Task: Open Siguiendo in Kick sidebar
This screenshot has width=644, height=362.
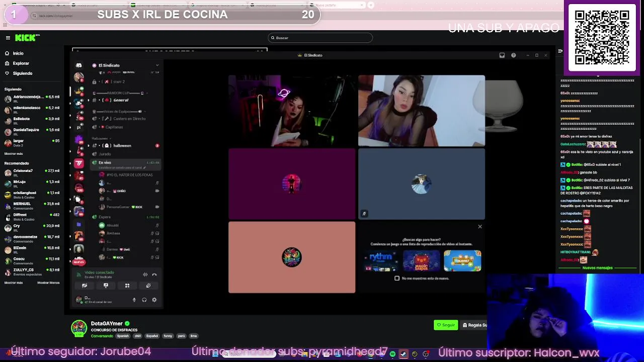Action: click(19, 73)
